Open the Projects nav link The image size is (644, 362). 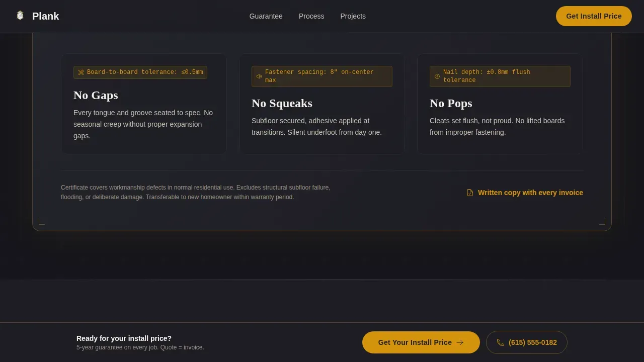(x=353, y=16)
